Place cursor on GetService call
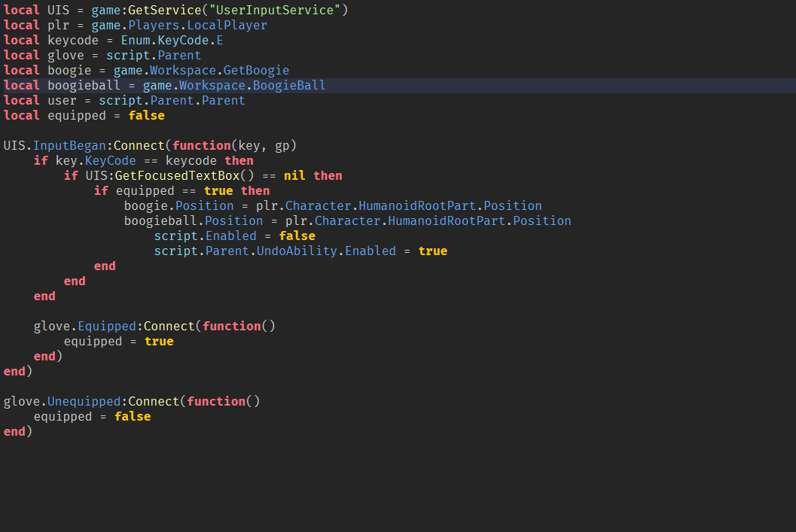 (x=164, y=10)
